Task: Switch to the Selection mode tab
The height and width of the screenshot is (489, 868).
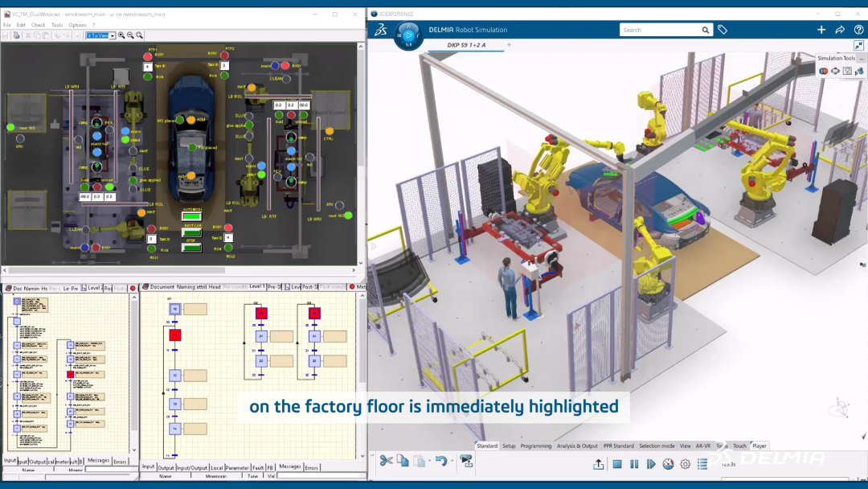Action: point(657,446)
